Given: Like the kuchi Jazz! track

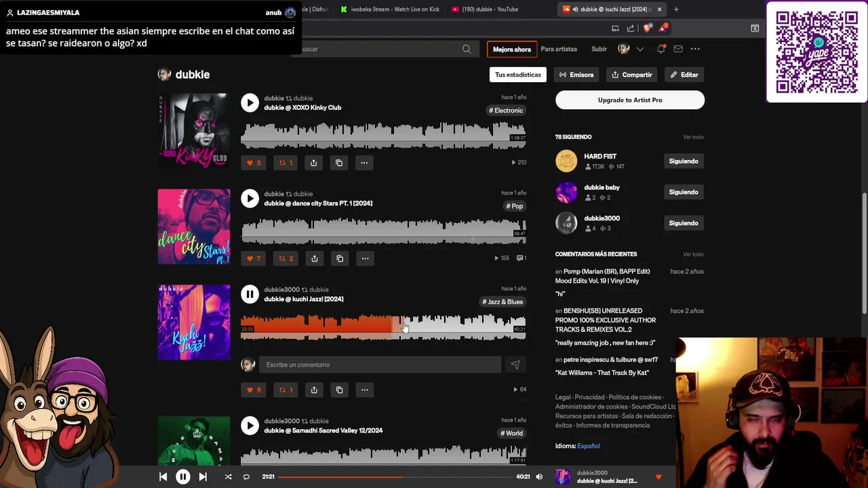Looking at the screenshot, I should 254,390.
